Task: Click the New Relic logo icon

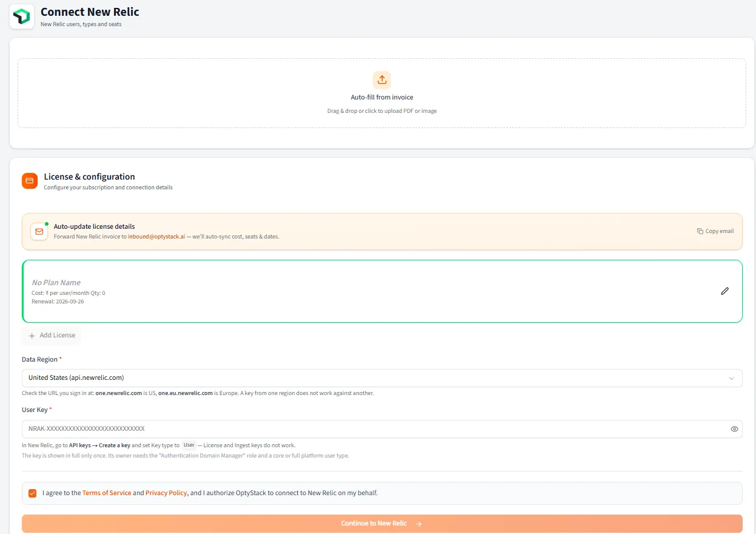Action: coord(22,16)
